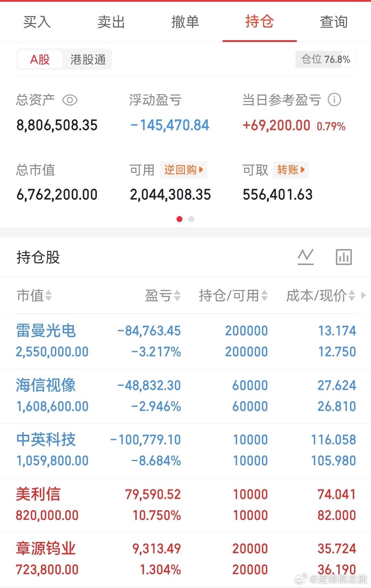The image size is (371, 588).
Task: Sort holdings by 盈亏 column
Action: coord(163,296)
